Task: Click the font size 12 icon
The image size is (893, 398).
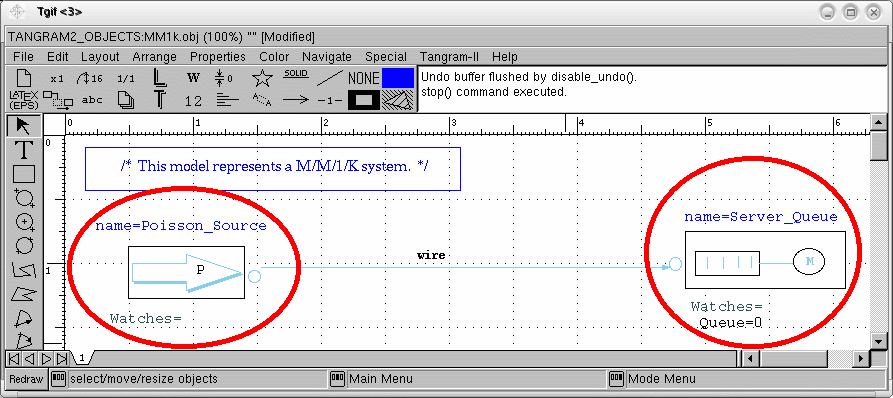Action: 194,100
